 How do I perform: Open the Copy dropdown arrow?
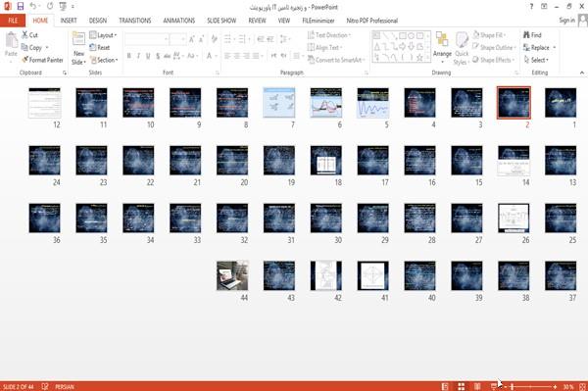(x=47, y=48)
